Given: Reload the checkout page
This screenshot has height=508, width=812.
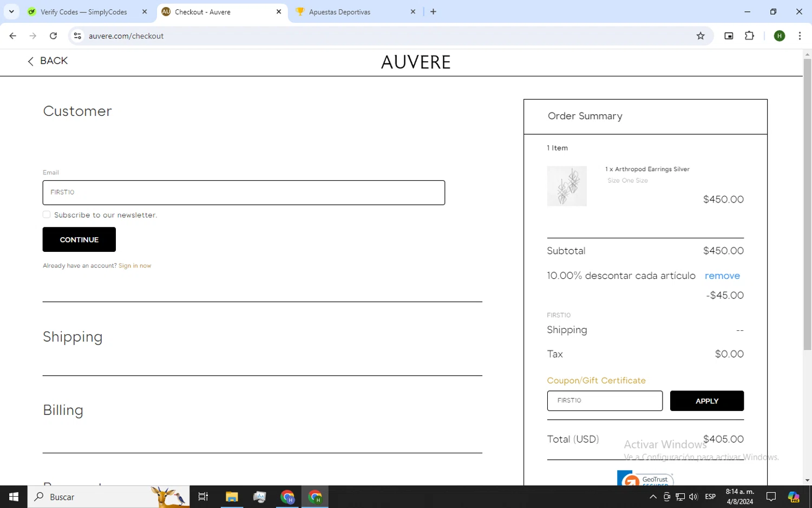Looking at the screenshot, I should [x=53, y=36].
